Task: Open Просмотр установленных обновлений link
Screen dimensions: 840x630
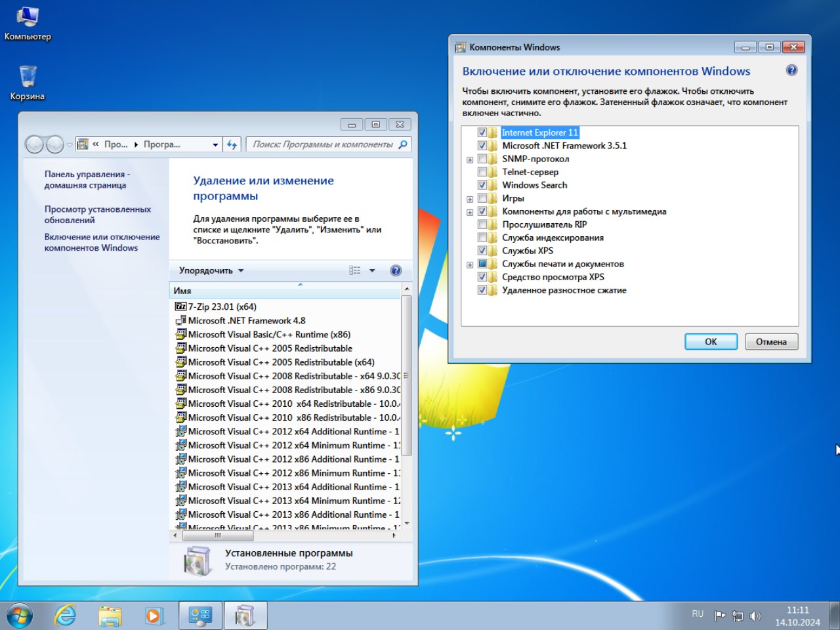Action: coord(98,215)
